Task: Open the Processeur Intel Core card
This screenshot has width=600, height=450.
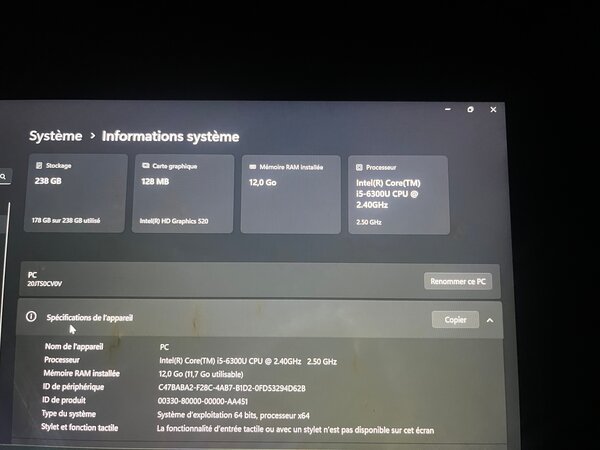Action: pyautogui.click(x=396, y=195)
